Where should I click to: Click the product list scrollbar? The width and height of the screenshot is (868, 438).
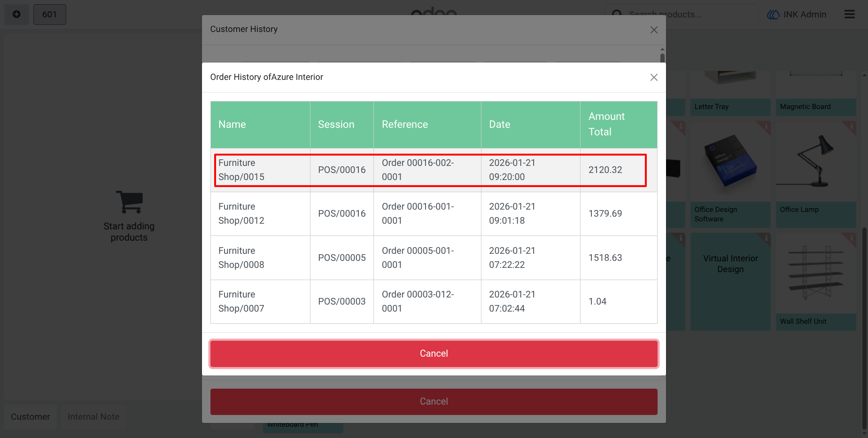[864, 329]
